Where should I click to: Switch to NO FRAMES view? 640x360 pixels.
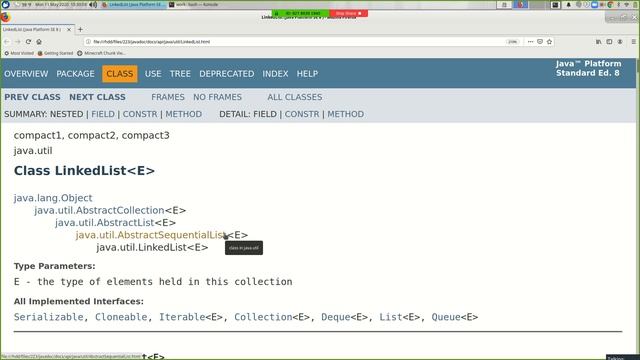(218, 97)
